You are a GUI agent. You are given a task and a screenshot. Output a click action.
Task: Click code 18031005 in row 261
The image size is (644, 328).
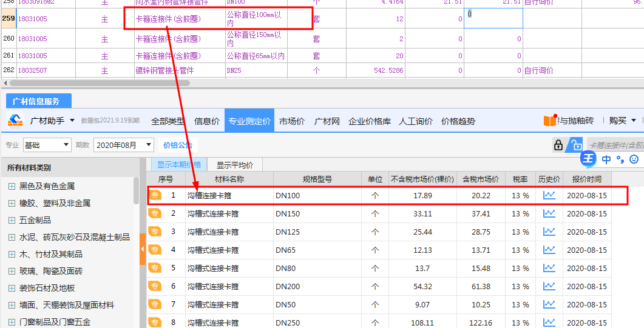(32, 56)
